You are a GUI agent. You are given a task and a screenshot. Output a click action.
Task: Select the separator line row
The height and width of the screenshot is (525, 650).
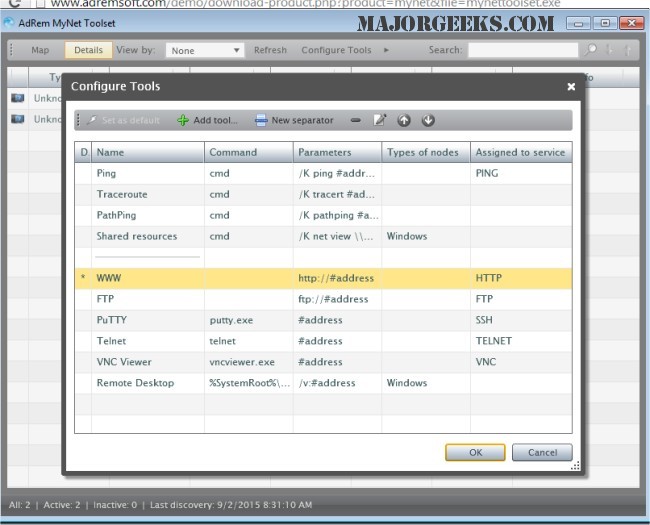(x=323, y=257)
